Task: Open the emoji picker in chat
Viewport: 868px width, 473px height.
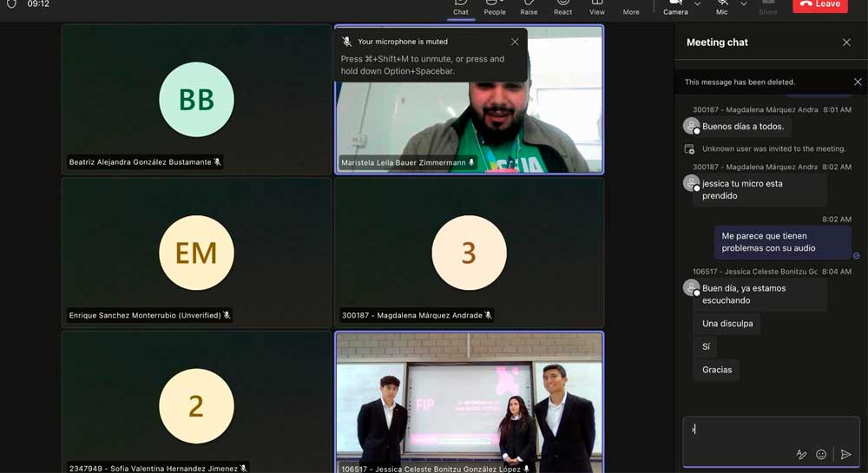Action: [821, 455]
